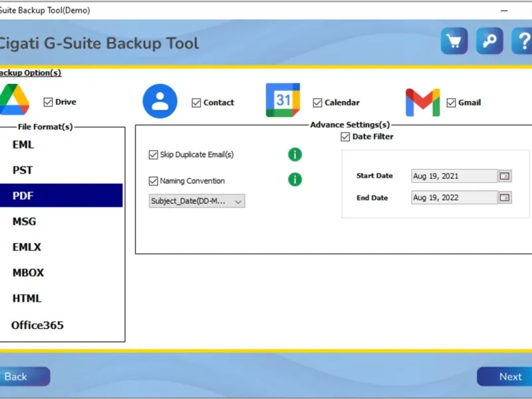Click info icon beside Skip Duplicate Email(s)
This screenshot has width=532, height=399.
pyautogui.click(x=295, y=155)
